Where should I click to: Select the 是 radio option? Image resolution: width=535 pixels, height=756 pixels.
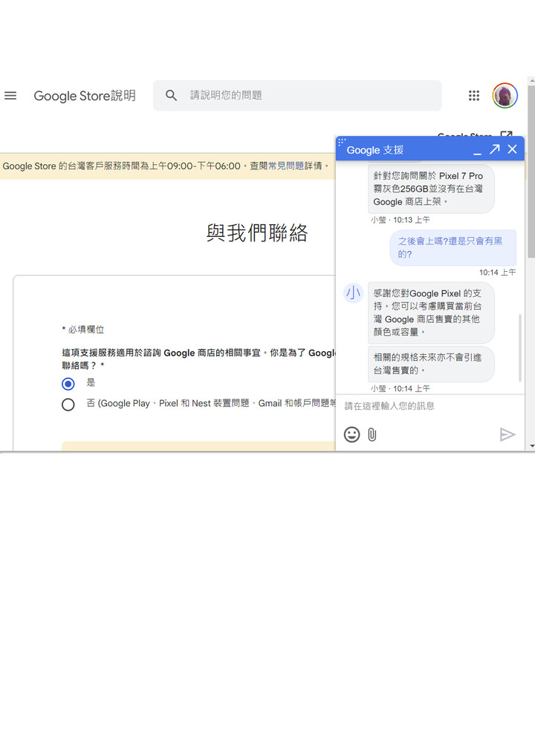coord(68,384)
